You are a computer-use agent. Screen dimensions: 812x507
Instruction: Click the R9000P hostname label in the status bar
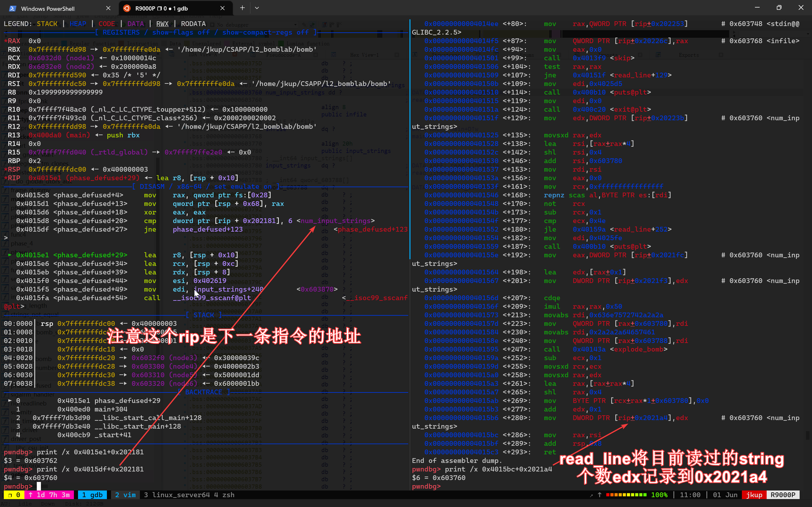783,495
